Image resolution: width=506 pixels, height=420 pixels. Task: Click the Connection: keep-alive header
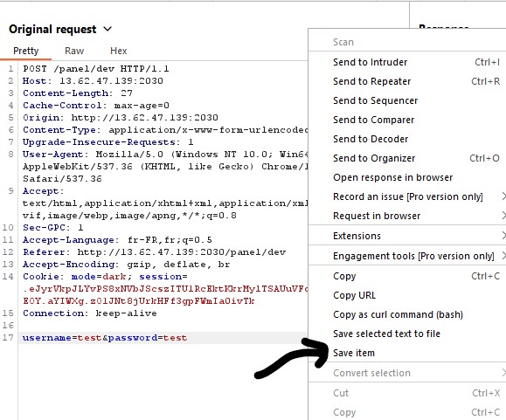pyautogui.click(x=90, y=313)
